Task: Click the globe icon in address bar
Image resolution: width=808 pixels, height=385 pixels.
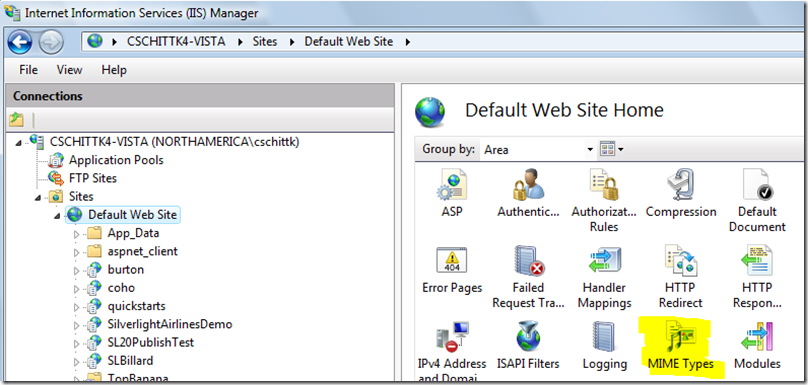Action: pyautogui.click(x=95, y=41)
